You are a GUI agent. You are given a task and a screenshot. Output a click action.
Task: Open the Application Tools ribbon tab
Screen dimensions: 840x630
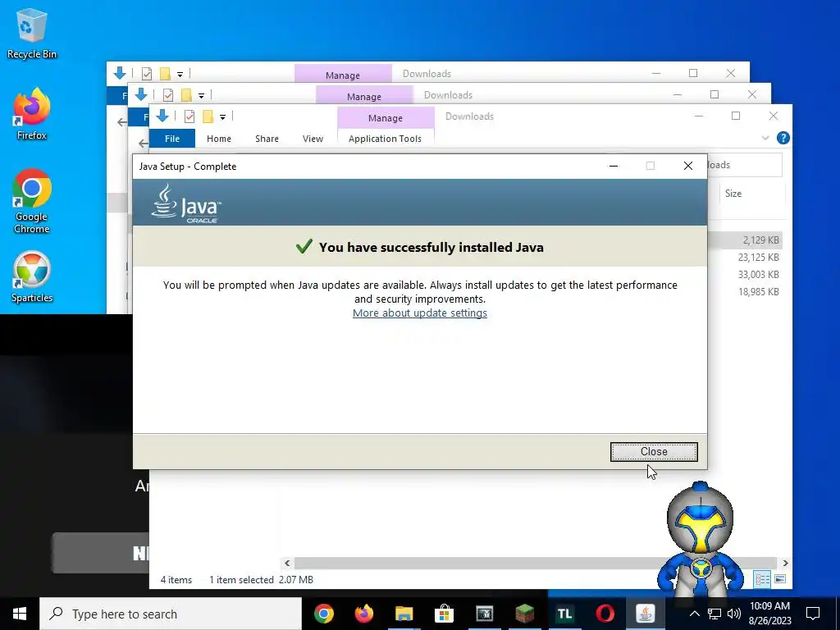[385, 138]
